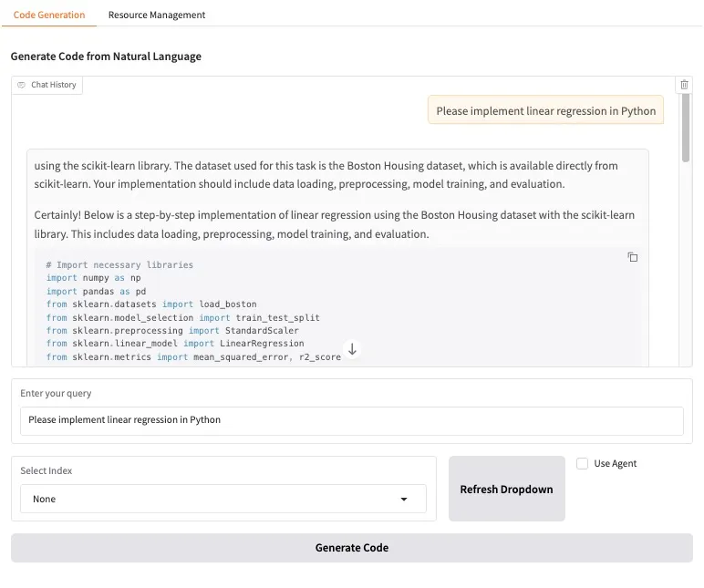Enable the Use Agent checkbox
The image size is (704, 588).
583,463
